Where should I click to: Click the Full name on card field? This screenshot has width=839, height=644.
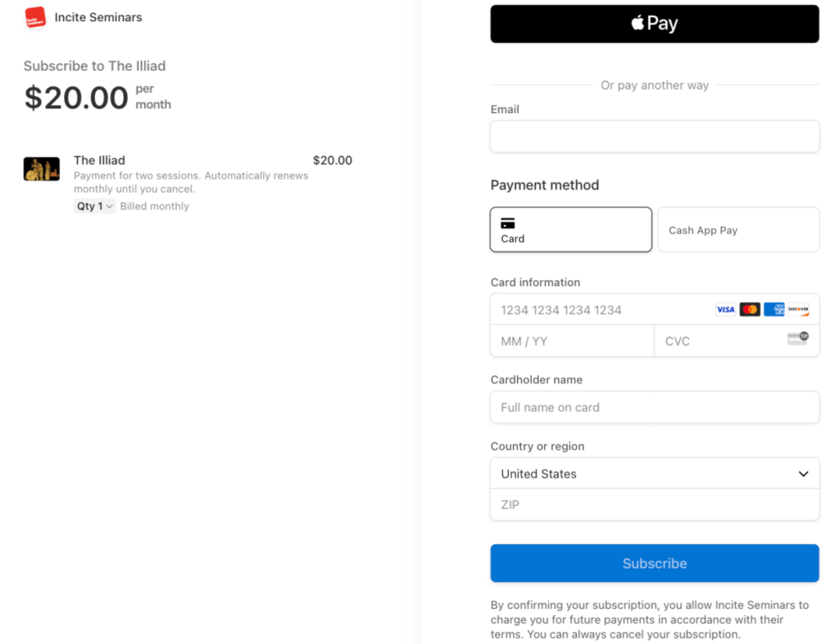655,407
